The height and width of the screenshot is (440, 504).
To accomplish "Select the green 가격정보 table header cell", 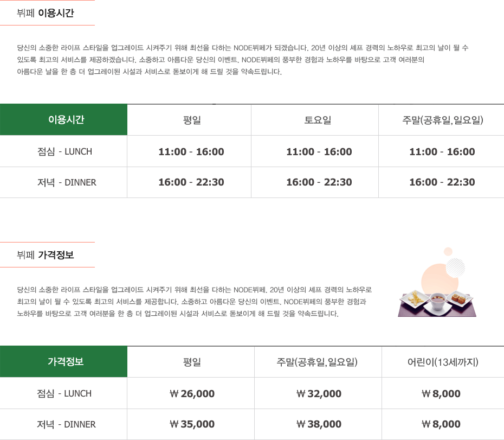I will pos(64,362).
